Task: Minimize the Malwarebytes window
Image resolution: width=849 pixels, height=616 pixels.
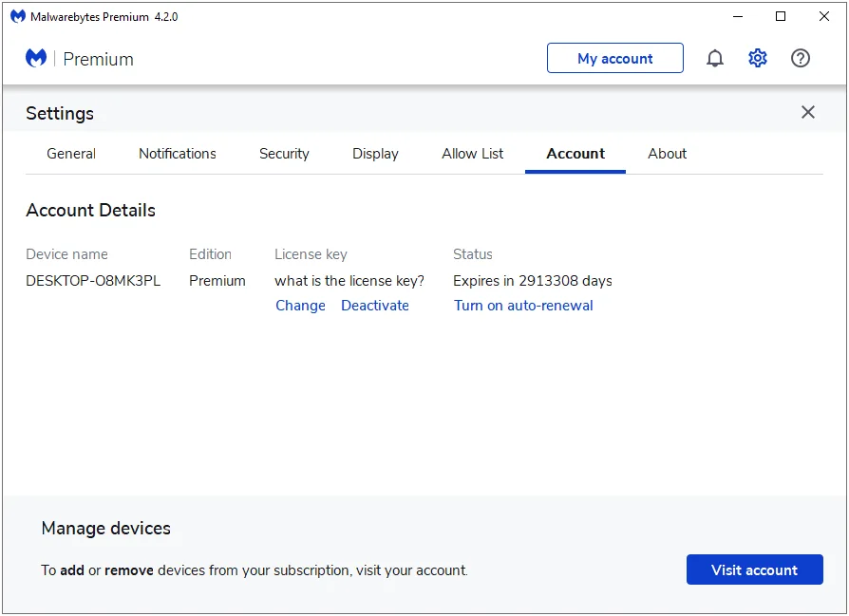Action: coord(738,16)
